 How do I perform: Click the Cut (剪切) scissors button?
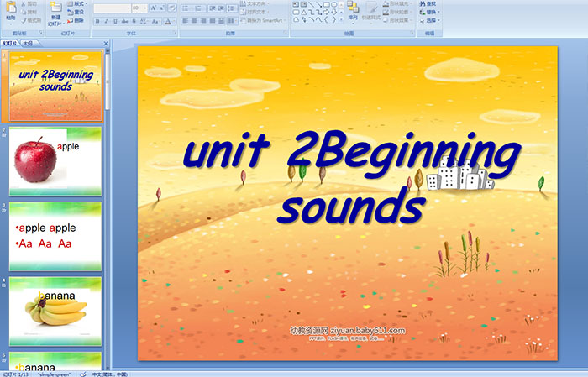29,3
